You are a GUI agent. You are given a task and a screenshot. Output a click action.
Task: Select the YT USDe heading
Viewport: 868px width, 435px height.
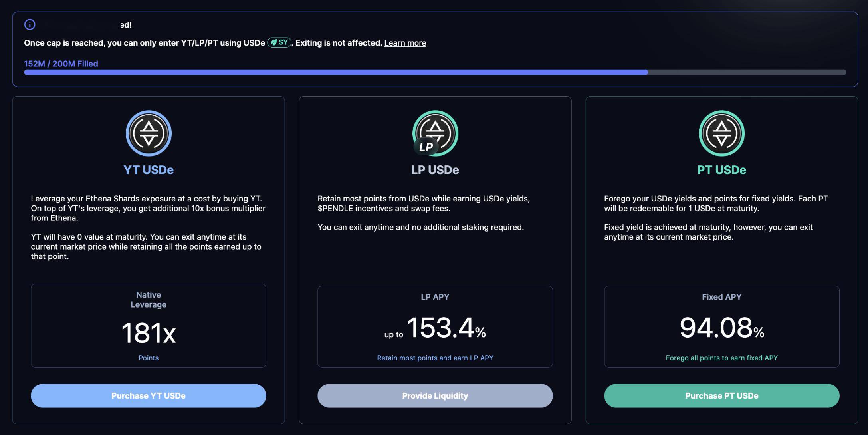click(x=149, y=170)
